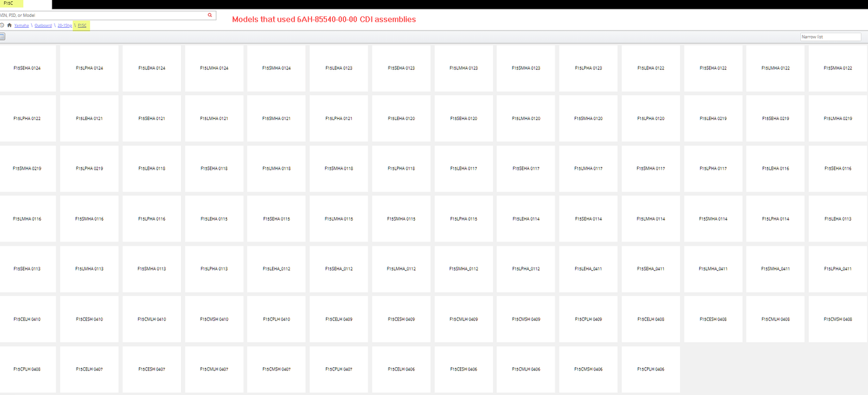
Task: Open model tile F15LMHA 0116
Action: [x=27, y=219]
